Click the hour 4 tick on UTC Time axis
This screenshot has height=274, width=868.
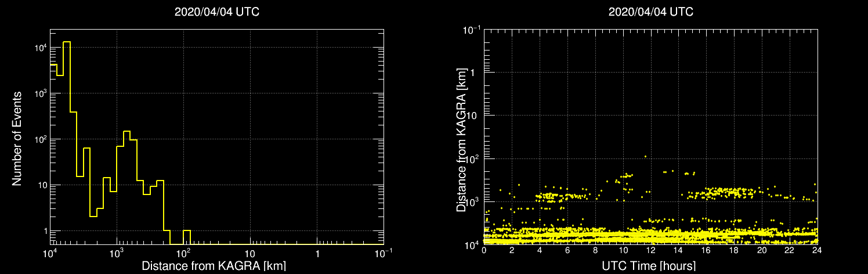[540, 250]
